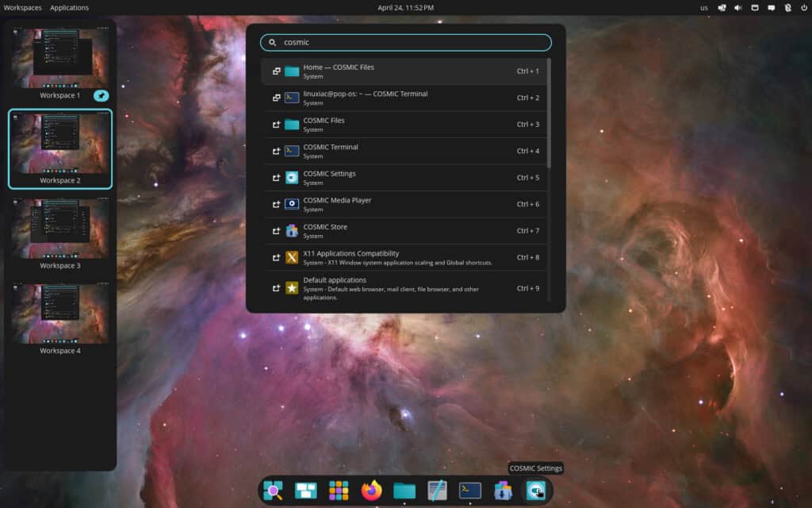Mute audio via the speaker icon
The height and width of the screenshot is (508, 812).
[x=739, y=7]
